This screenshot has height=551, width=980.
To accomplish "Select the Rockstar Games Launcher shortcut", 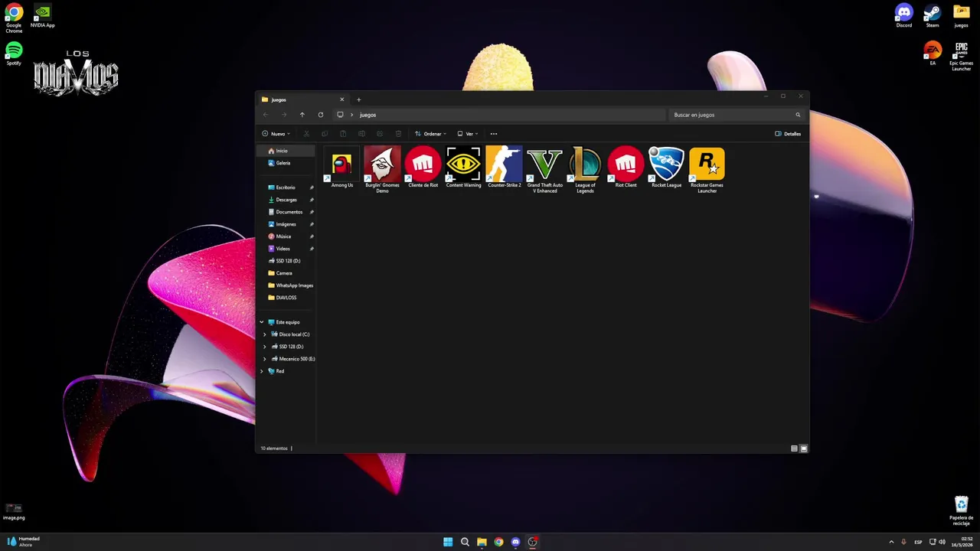I will point(707,170).
